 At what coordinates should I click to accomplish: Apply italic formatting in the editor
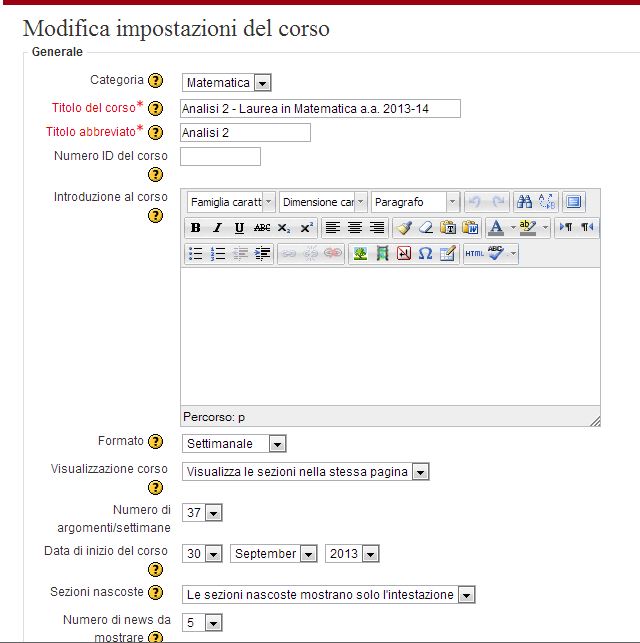(x=217, y=228)
